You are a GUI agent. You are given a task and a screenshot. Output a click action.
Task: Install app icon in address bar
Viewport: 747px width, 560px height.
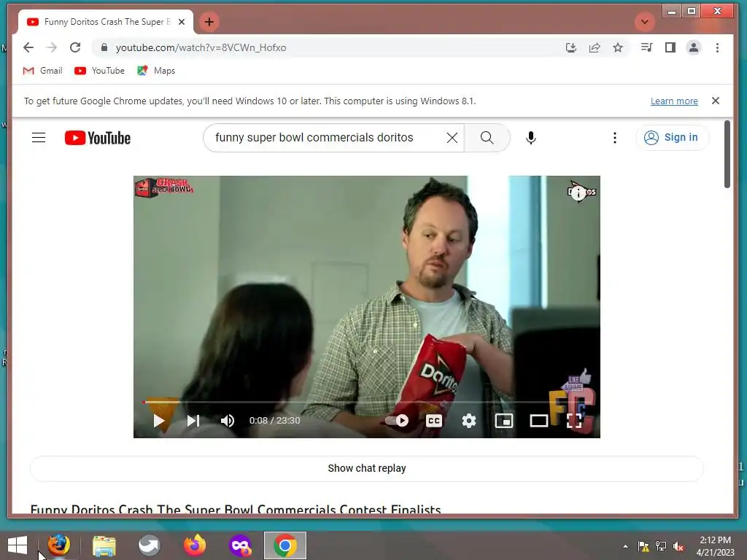click(x=570, y=47)
